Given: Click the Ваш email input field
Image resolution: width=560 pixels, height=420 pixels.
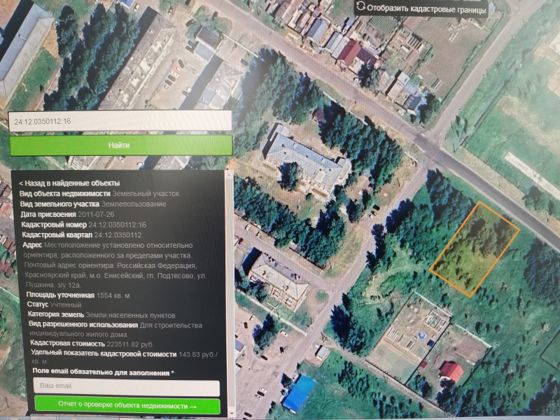Looking at the screenshot, I should 126,386.
